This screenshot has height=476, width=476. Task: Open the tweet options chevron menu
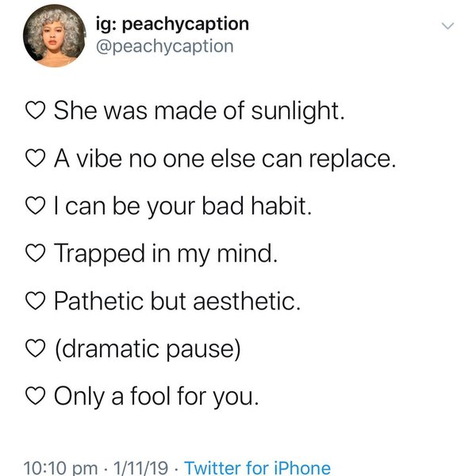click(x=448, y=28)
